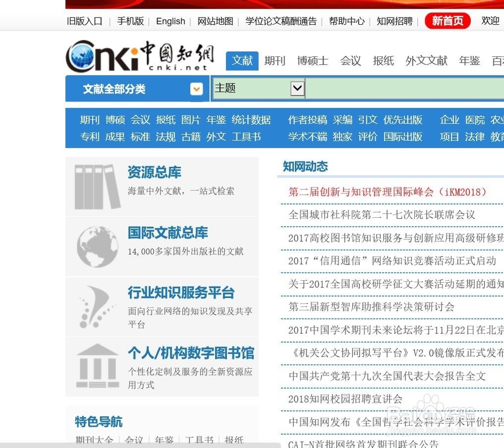
Task: Open the 新首页 red button
Action: [447, 21]
